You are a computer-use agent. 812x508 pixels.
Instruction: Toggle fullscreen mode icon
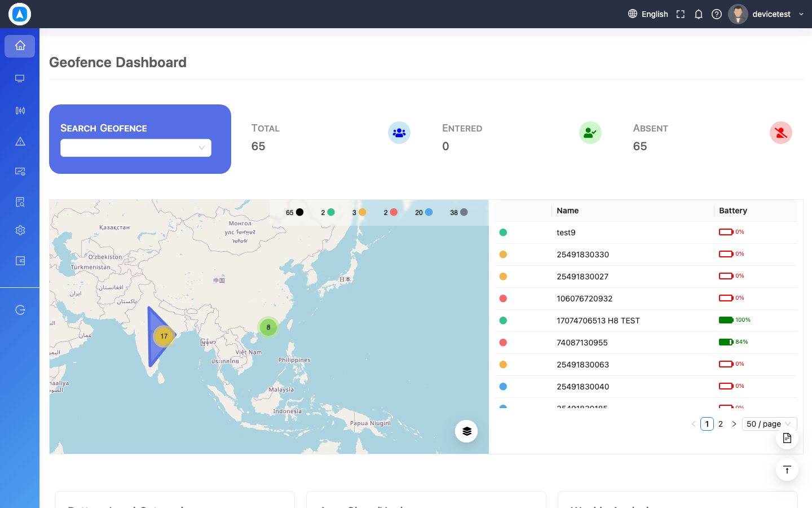point(681,14)
